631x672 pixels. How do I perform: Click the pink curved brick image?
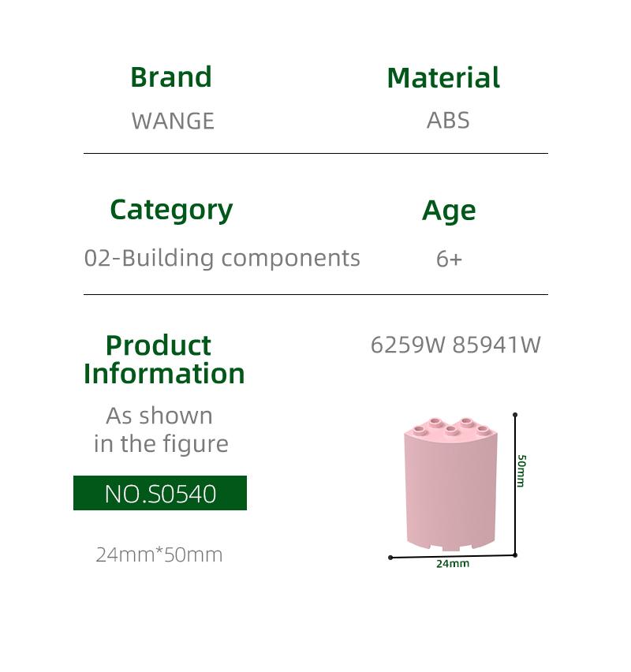pyautogui.click(x=450, y=484)
